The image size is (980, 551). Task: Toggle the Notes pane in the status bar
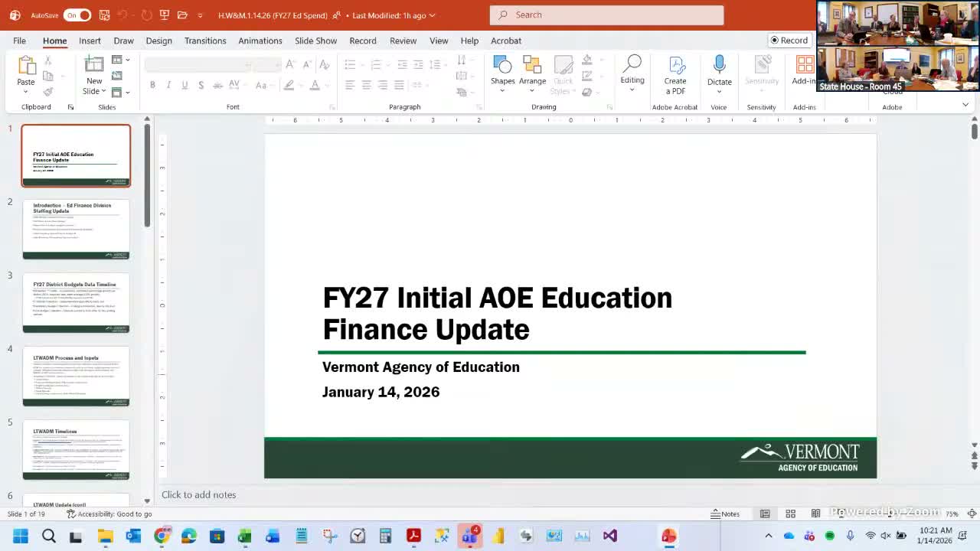pos(725,514)
